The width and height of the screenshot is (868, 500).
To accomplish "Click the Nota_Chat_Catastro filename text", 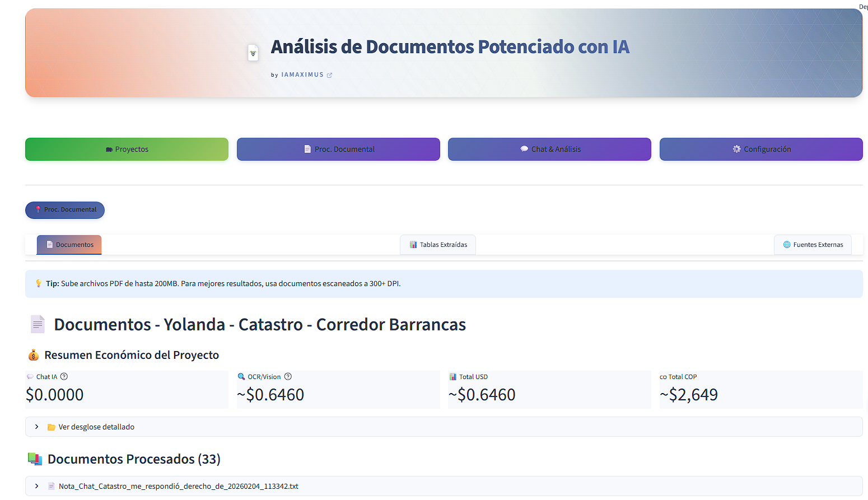I will coord(178,486).
